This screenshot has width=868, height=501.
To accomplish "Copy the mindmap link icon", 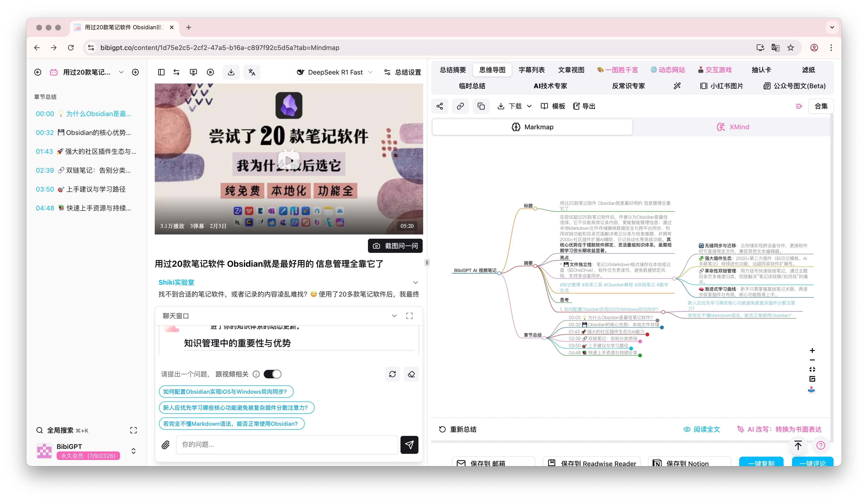I will tap(460, 106).
